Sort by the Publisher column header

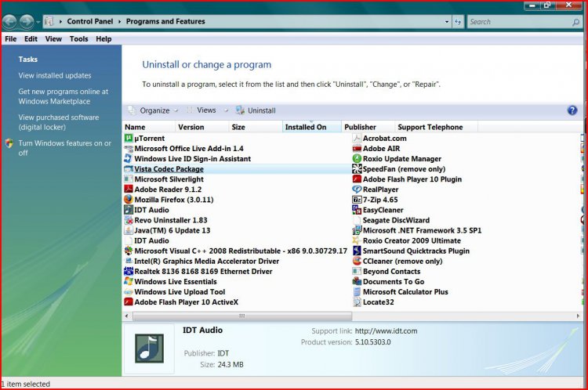[368, 127]
